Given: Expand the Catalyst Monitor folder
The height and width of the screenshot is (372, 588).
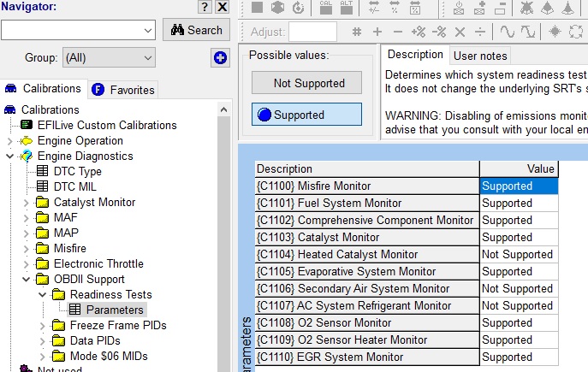Looking at the screenshot, I should coord(26,203).
